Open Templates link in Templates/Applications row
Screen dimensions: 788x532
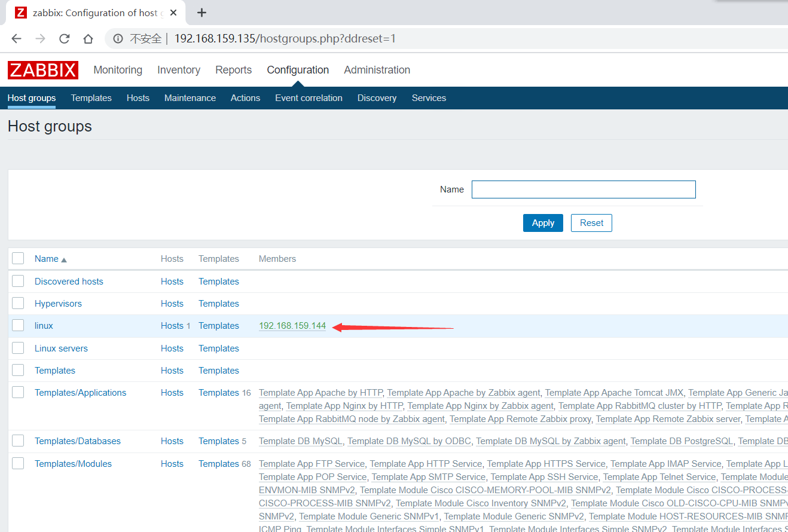click(219, 393)
